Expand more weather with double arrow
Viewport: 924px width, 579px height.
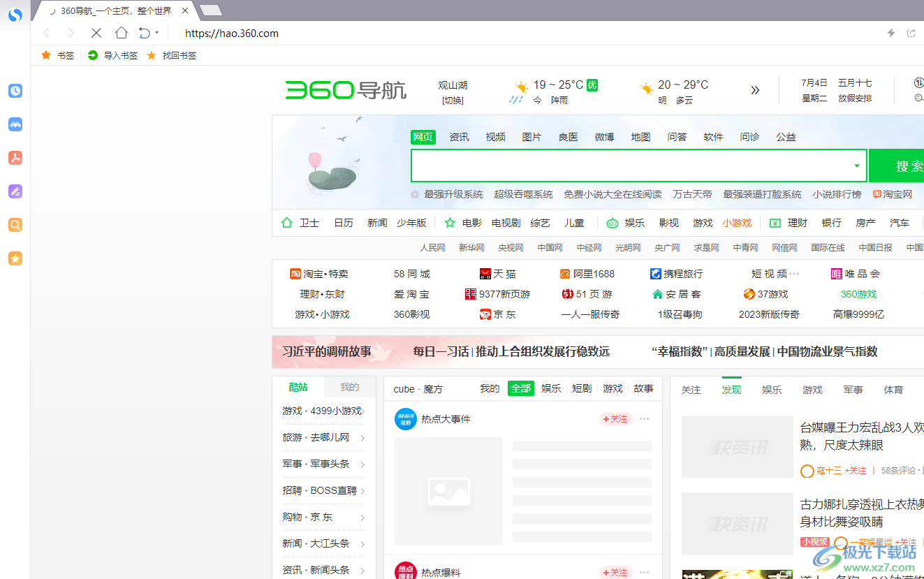[x=755, y=90]
